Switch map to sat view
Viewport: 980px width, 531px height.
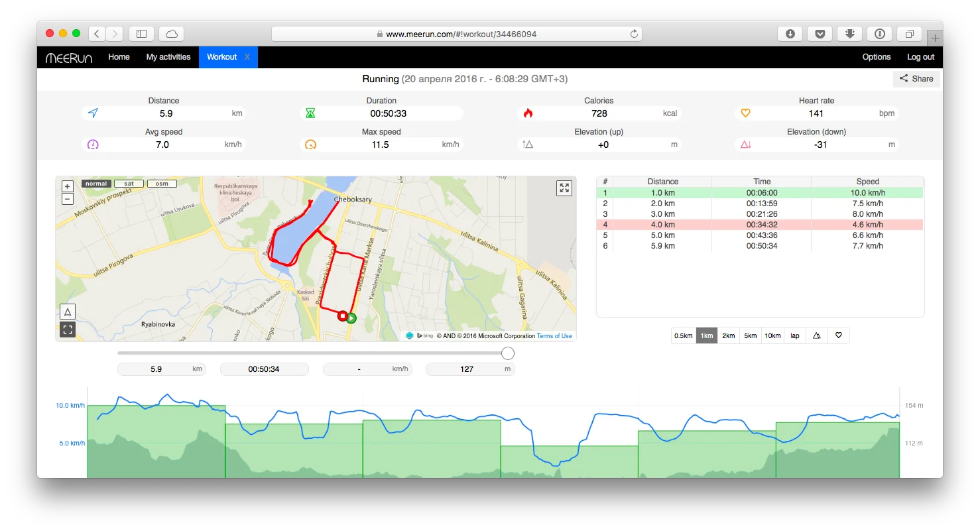129,184
